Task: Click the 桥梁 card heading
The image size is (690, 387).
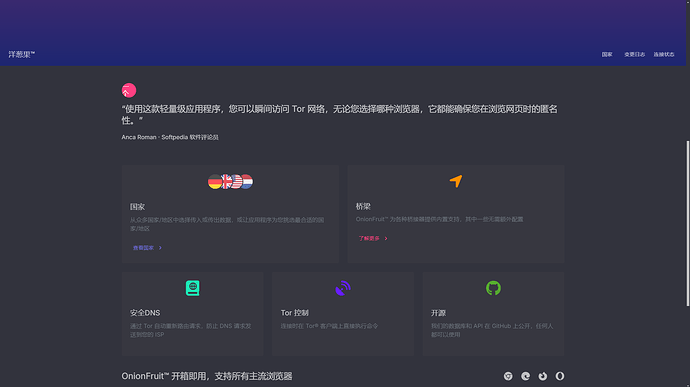Action: tap(363, 206)
